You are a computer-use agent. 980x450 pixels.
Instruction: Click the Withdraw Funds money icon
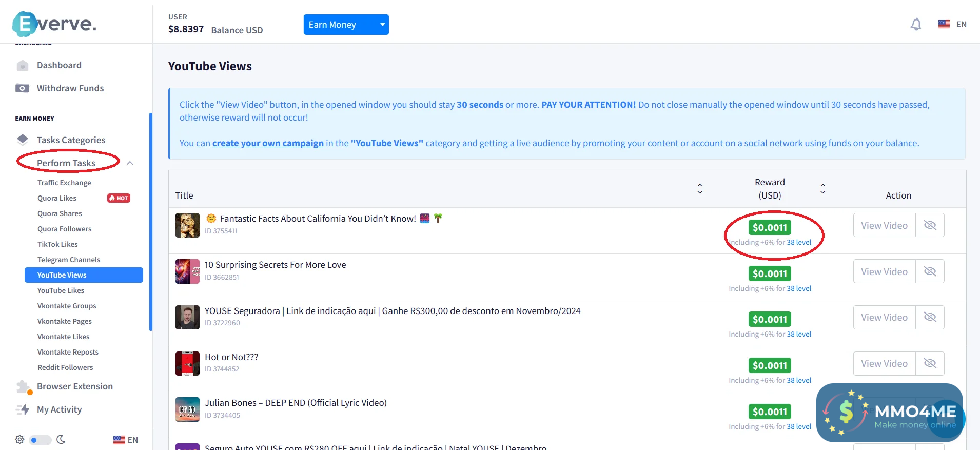pos(22,88)
